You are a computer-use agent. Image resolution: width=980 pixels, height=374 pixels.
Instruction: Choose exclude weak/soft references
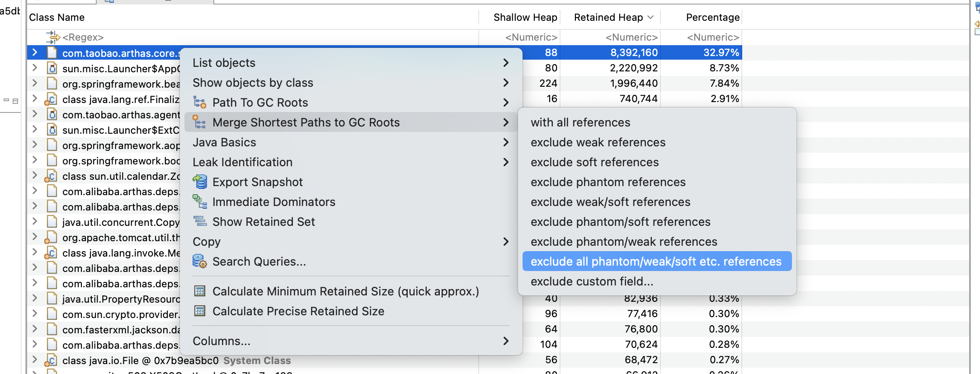pos(657,202)
